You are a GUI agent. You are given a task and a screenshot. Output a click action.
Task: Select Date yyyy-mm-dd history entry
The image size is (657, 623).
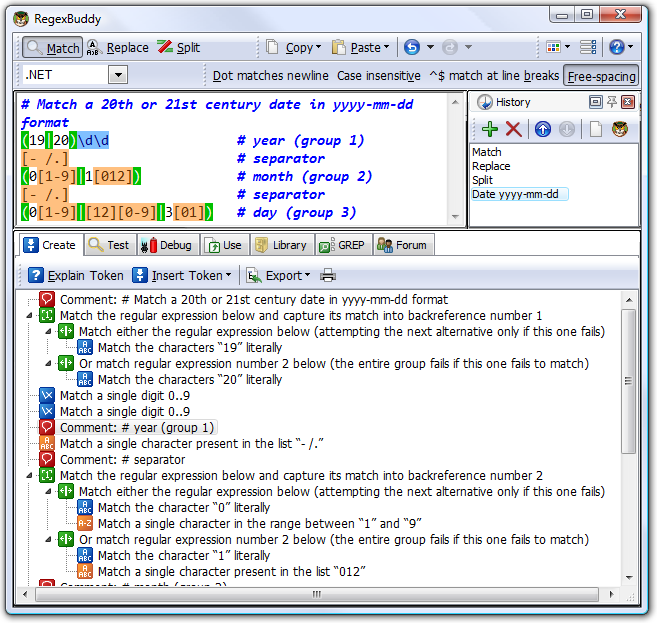click(519, 194)
